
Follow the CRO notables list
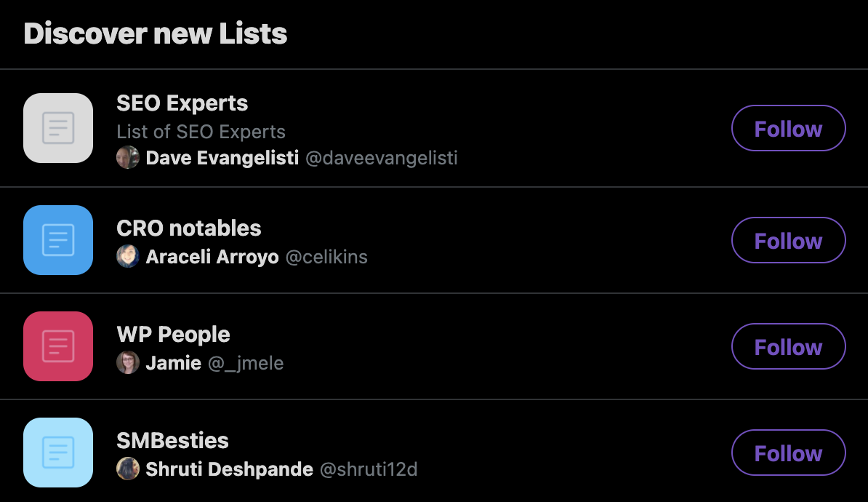pos(788,240)
